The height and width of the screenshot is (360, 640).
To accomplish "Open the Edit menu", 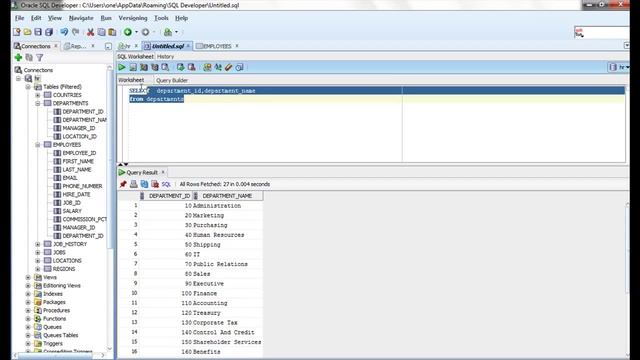I will 36,18.
